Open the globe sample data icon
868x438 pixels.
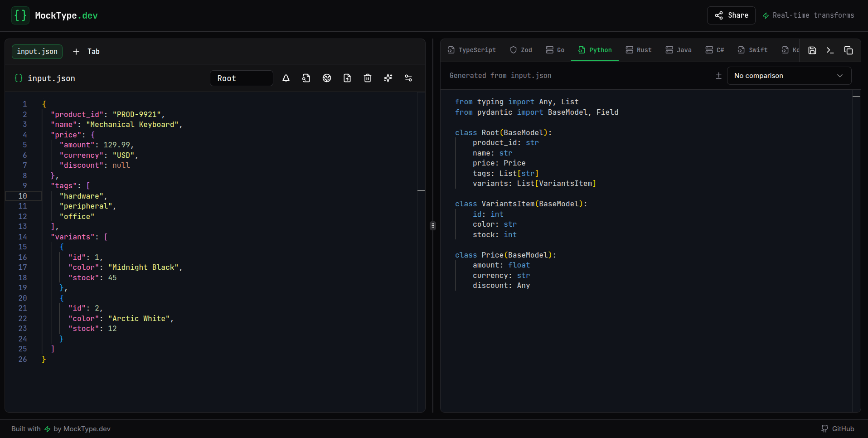tap(327, 78)
